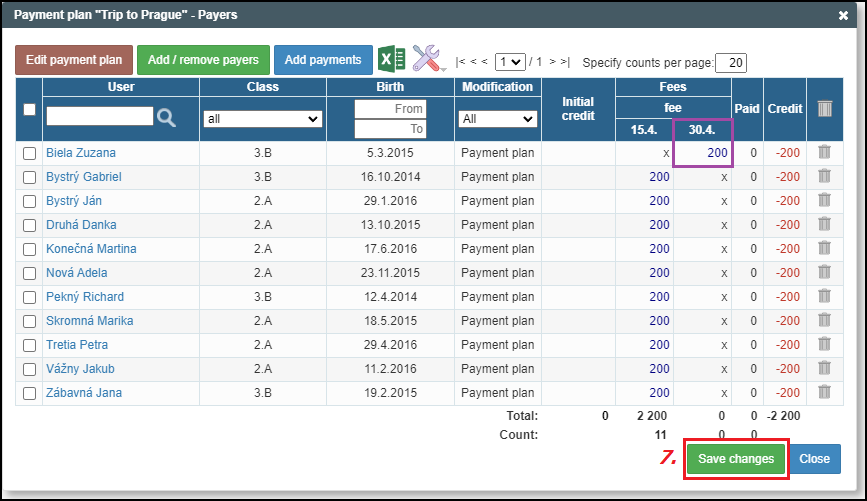867x501 pixels.
Task: Open the Modification filter dropdown
Action: (x=498, y=119)
